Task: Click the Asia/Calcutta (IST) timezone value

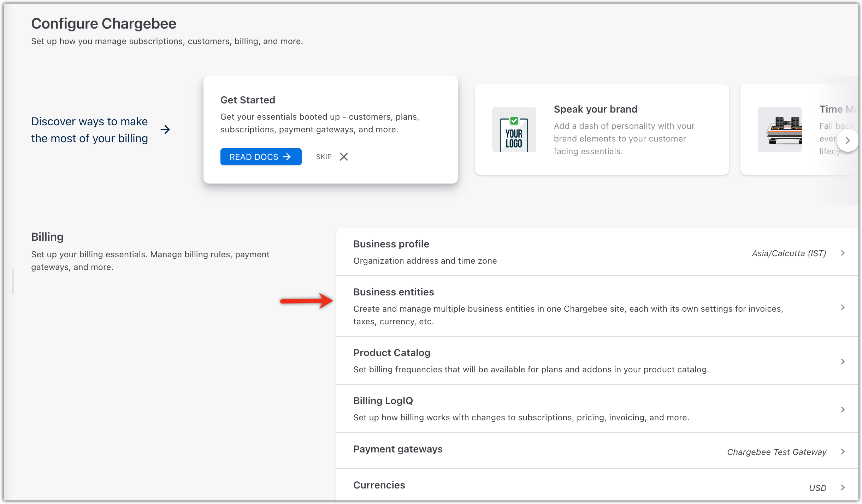Action: [x=789, y=253]
